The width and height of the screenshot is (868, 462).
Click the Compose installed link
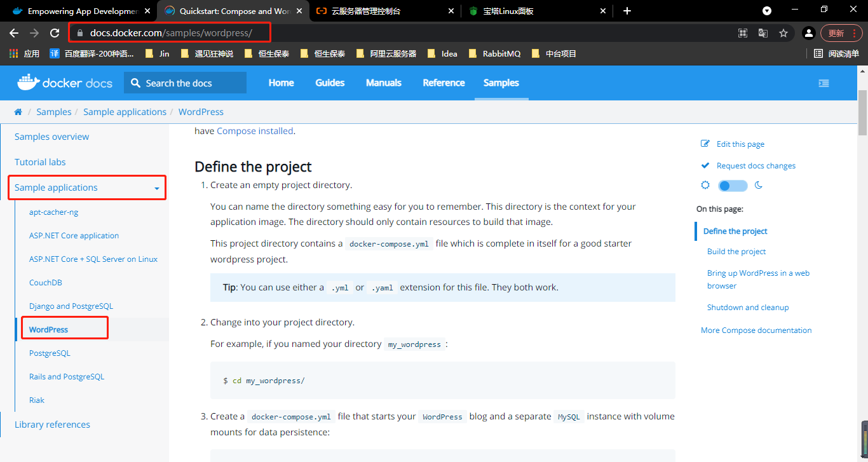tap(255, 131)
